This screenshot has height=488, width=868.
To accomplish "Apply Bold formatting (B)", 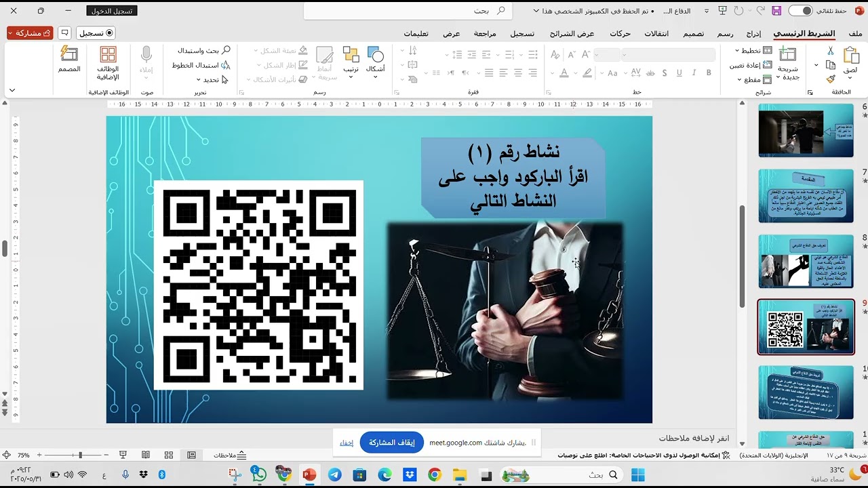I will coord(709,73).
